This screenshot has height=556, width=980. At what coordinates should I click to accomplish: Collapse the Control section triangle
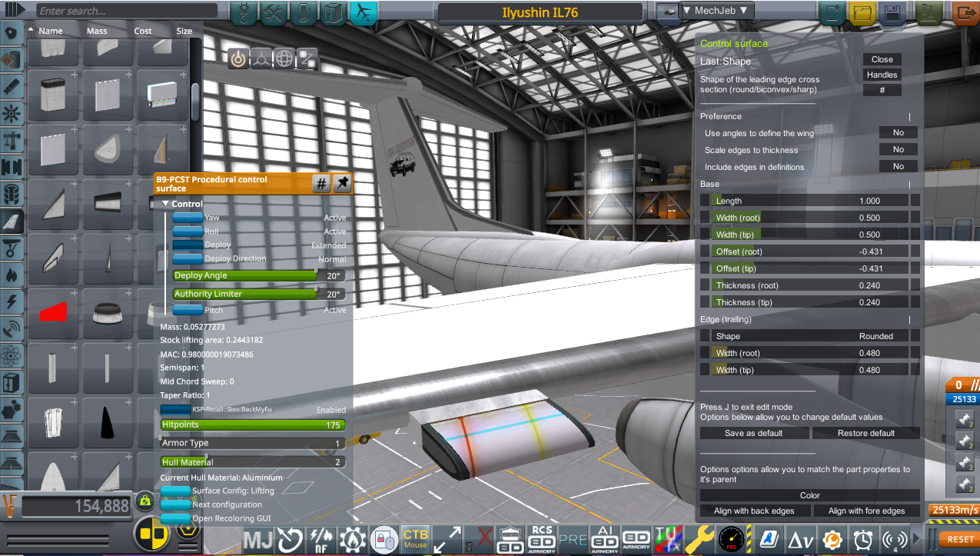click(x=164, y=204)
